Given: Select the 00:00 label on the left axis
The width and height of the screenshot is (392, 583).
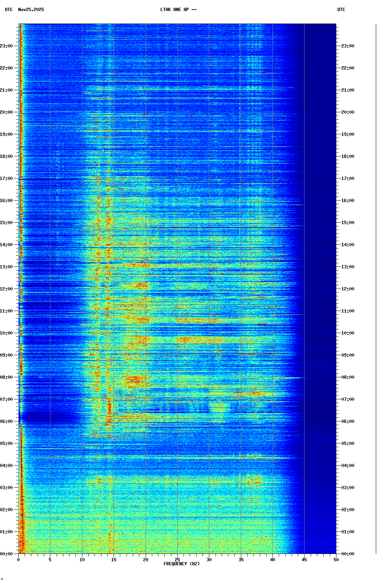Looking at the screenshot, I should pos(7,554).
